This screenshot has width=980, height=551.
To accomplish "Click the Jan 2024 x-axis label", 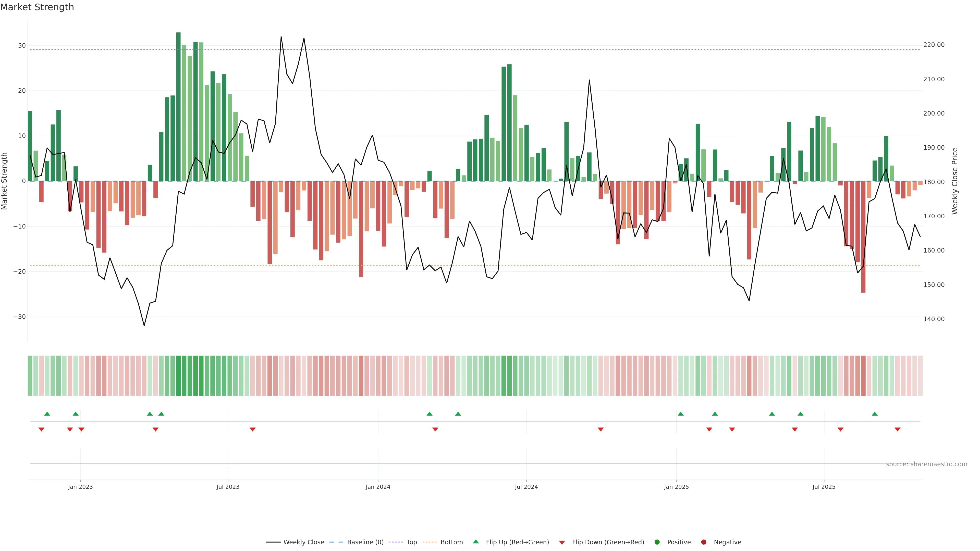I will [x=378, y=487].
